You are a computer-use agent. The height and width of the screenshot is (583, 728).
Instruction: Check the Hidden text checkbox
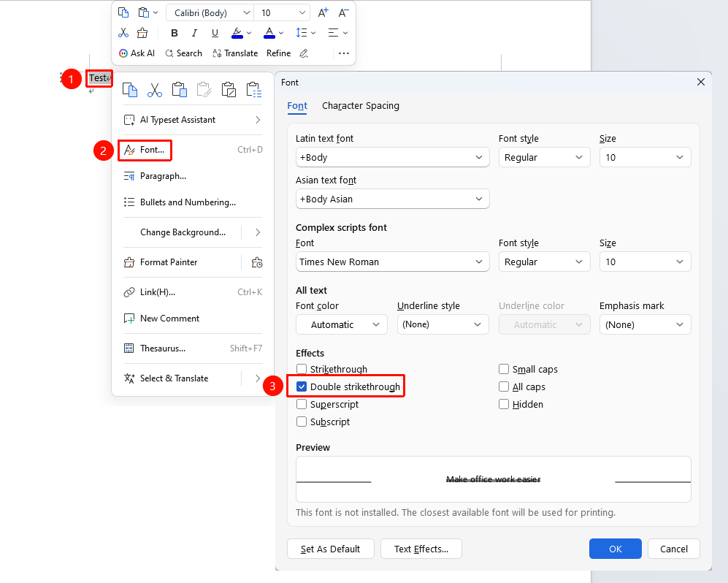tap(504, 404)
